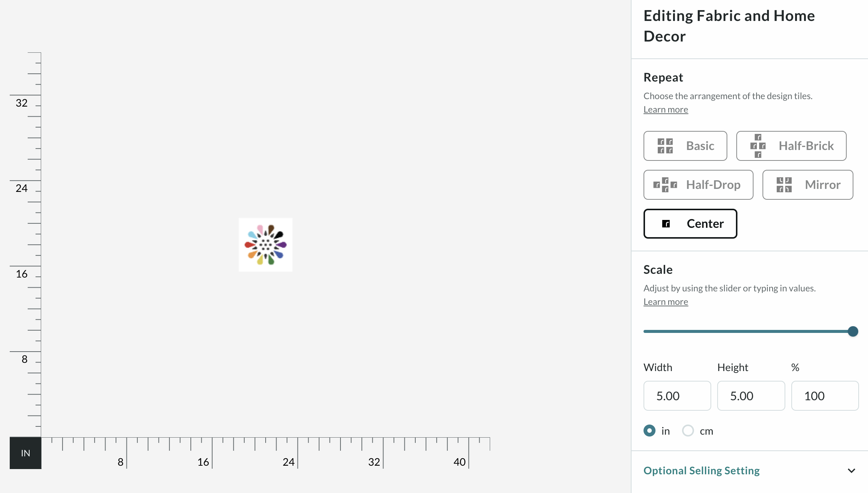Select the Basic repeat button label
The width and height of the screenshot is (868, 493).
(x=700, y=146)
